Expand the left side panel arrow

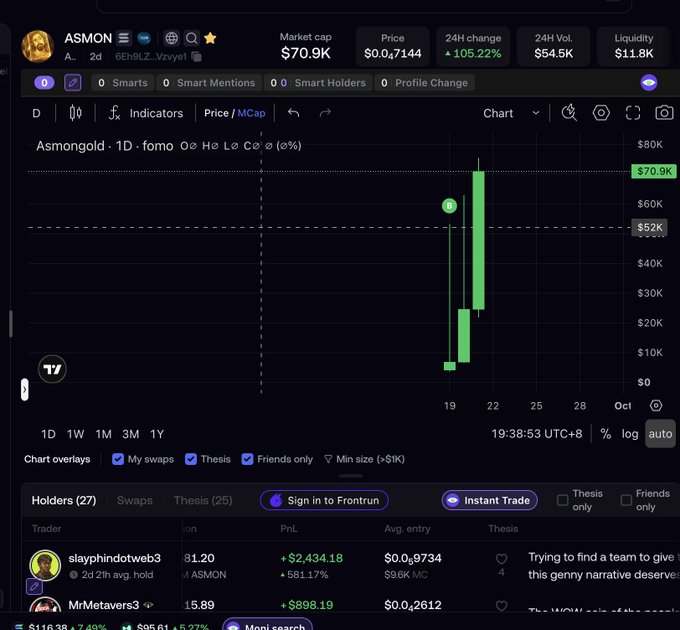point(25,389)
